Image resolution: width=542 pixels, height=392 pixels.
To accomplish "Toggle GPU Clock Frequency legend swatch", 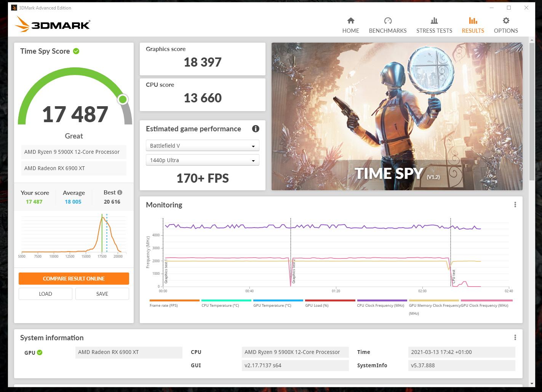I will [x=486, y=300].
